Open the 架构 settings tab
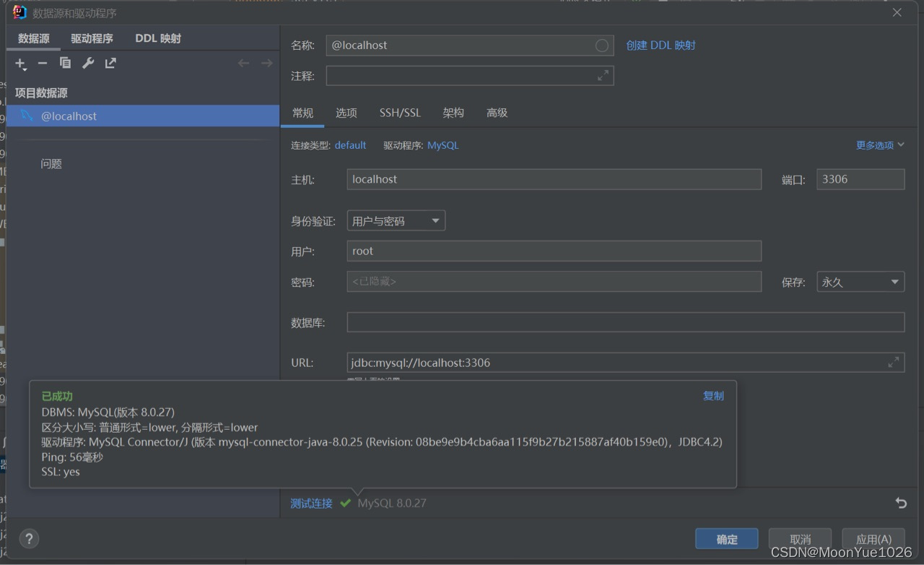 pyautogui.click(x=453, y=113)
